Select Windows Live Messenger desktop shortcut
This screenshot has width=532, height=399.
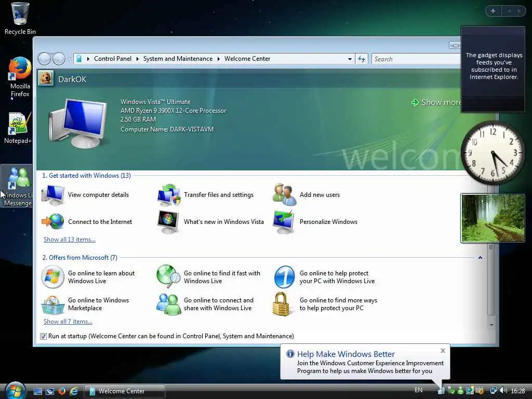[x=17, y=186]
